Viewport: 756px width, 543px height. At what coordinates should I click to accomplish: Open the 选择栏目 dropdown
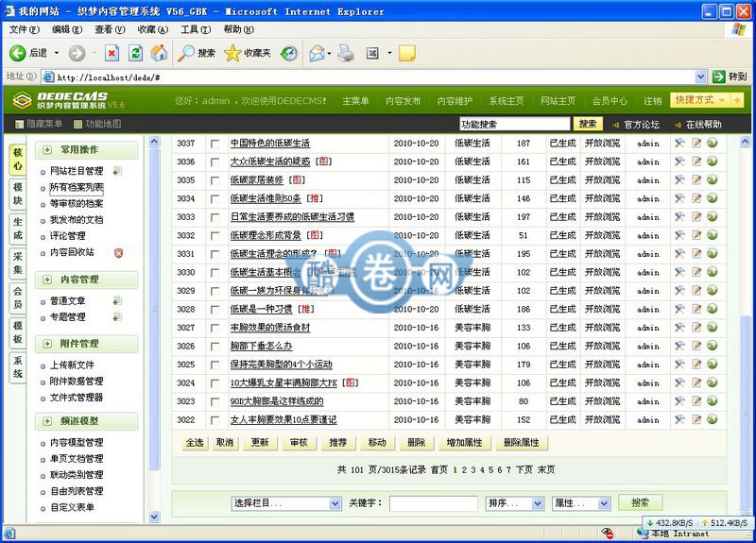coord(286,503)
